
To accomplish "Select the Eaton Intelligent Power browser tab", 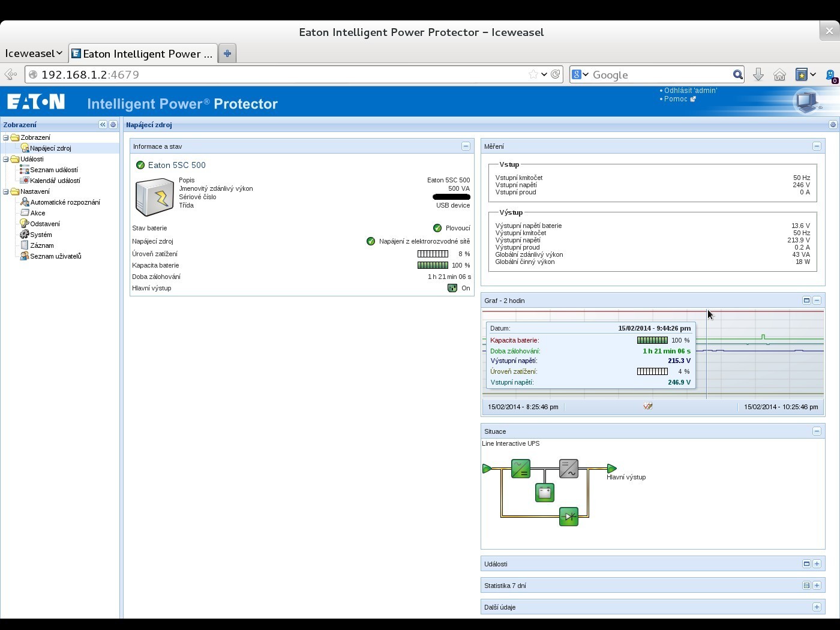I will pyautogui.click(x=143, y=53).
